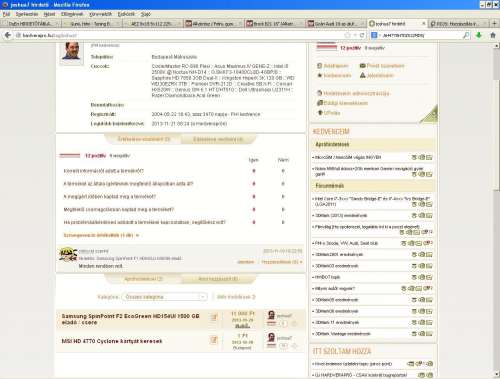
Task: Open 3DMark05 eredmények topic
Action: click(x=336, y=300)
